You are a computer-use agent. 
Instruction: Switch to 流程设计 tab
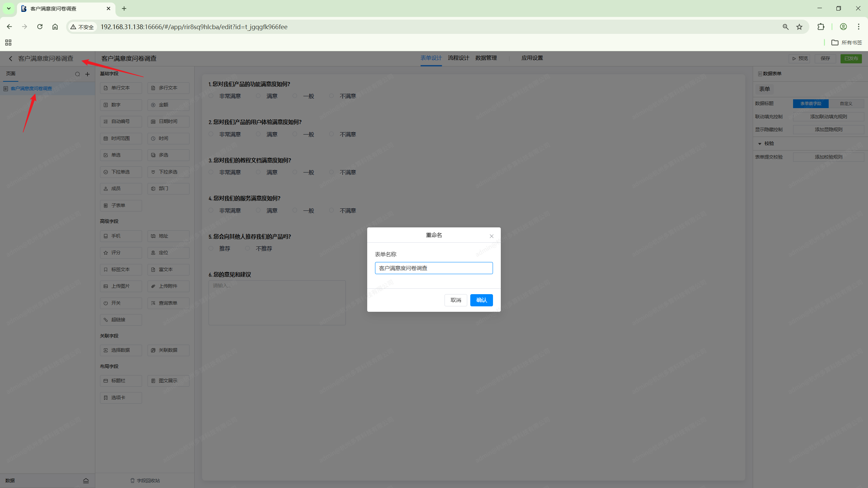tap(458, 58)
